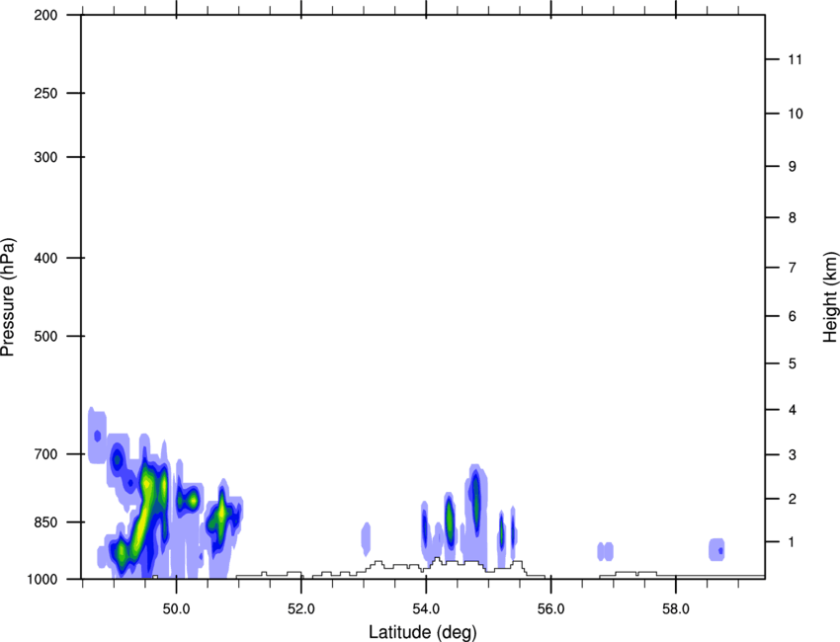Click the 'Latitude (deg)' axis title

point(423,632)
